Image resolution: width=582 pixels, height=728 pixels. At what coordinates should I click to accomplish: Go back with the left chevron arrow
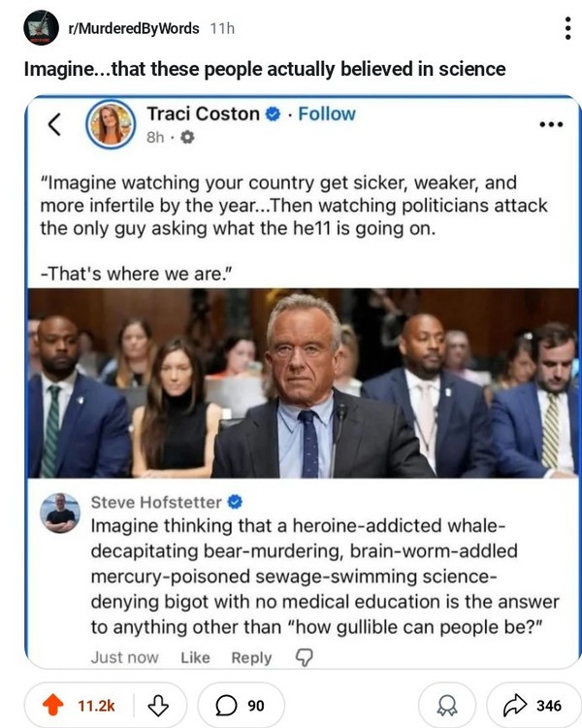[x=54, y=124]
